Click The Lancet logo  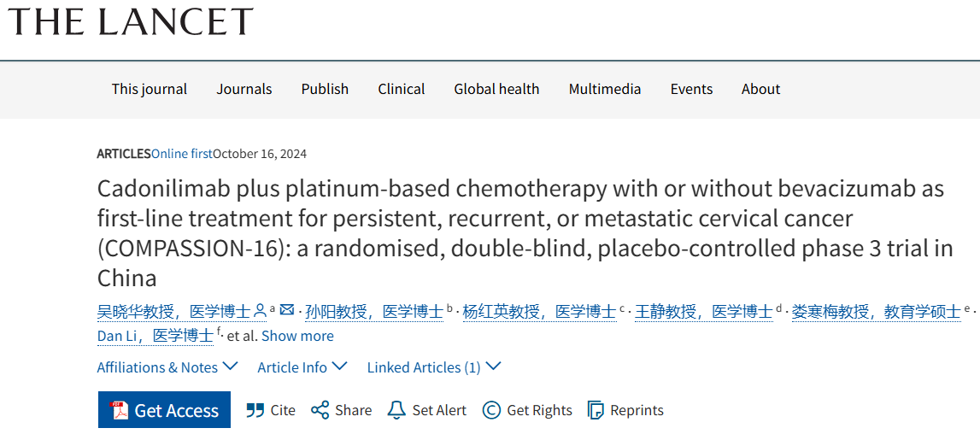(x=131, y=21)
